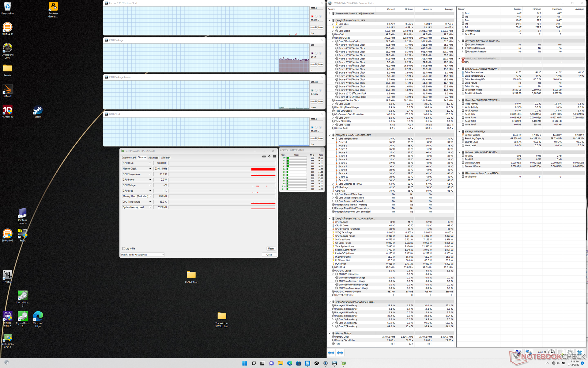588x368 pixels.
Task: Collapse the Core Effective Clocks tree node
Action: (x=333, y=41)
